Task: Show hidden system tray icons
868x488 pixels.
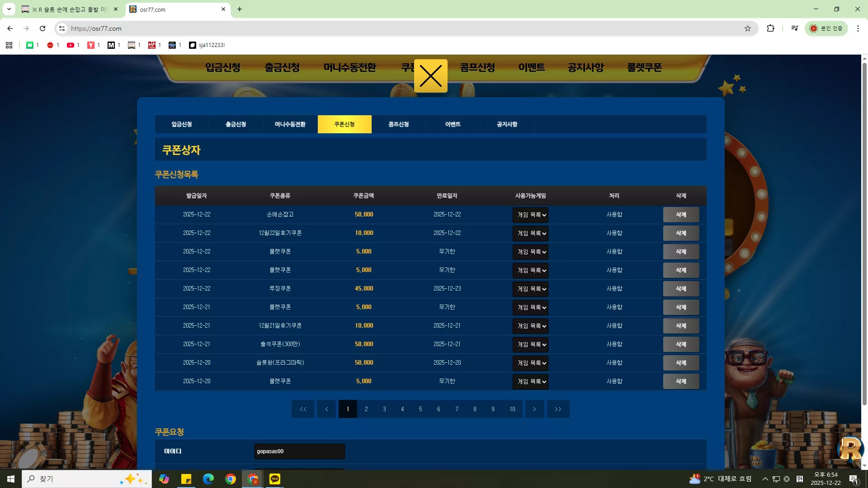Action: [x=765, y=479]
